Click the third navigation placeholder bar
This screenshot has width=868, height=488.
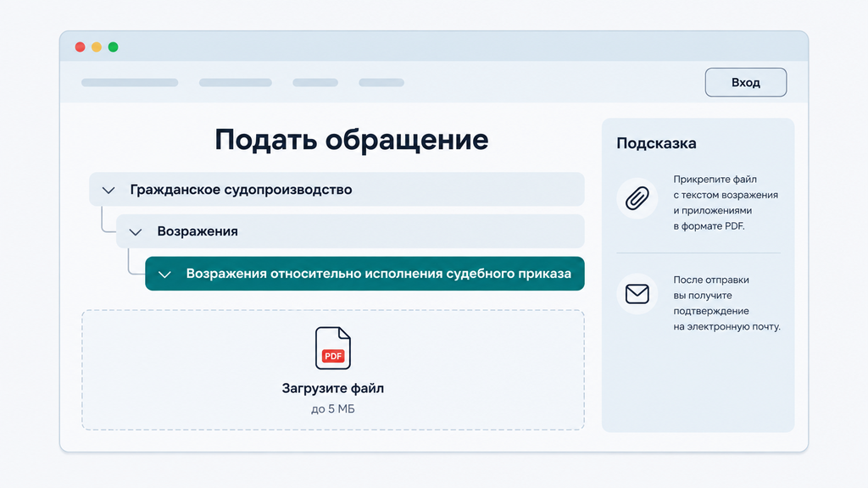click(x=315, y=82)
